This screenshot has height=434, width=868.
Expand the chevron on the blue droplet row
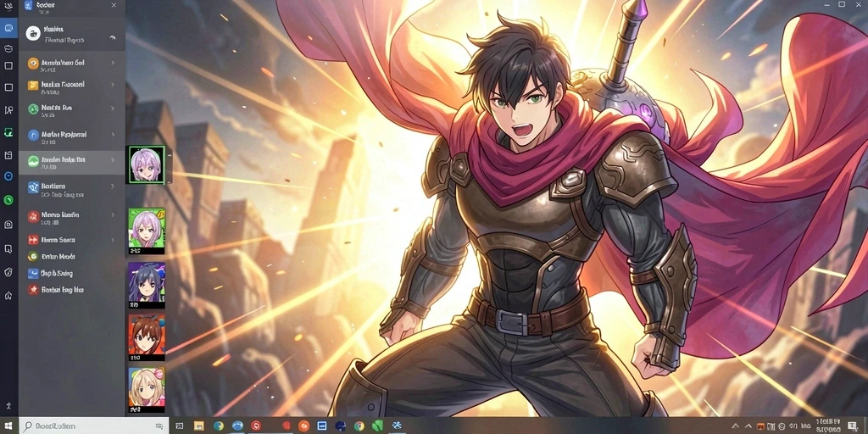coord(113,134)
